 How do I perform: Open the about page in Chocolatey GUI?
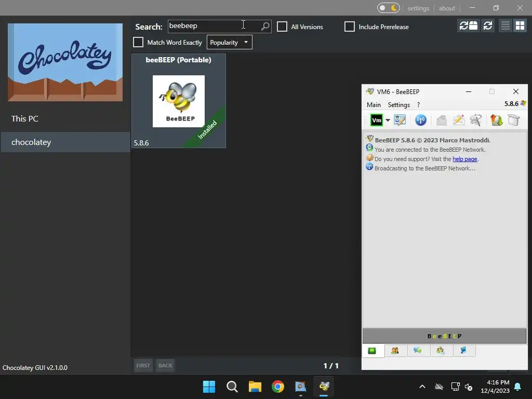[x=446, y=8]
